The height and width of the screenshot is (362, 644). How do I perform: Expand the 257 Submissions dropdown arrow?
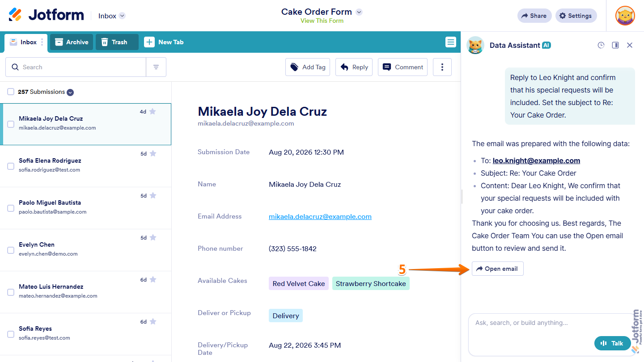pyautogui.click(x=70, y=92)
